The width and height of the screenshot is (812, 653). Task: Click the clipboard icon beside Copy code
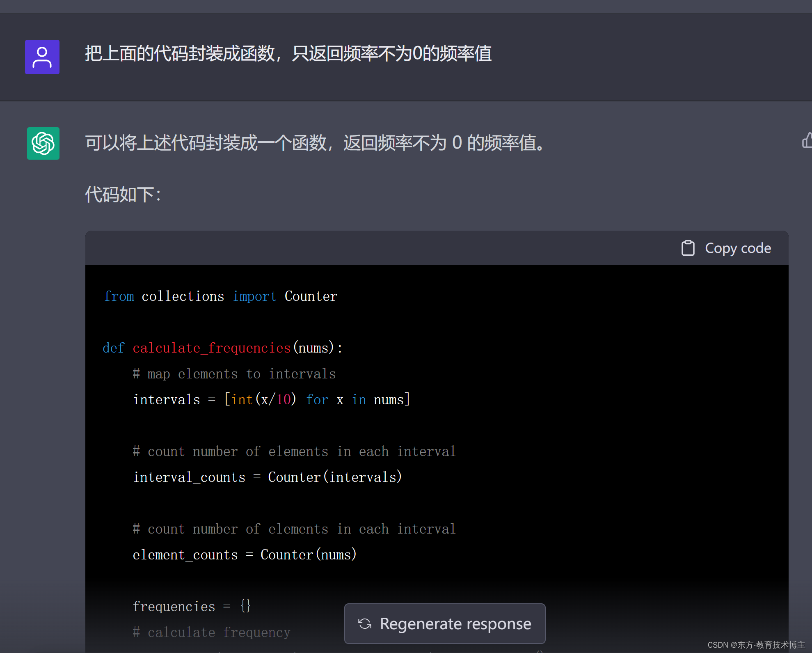(x=688, y=248)
